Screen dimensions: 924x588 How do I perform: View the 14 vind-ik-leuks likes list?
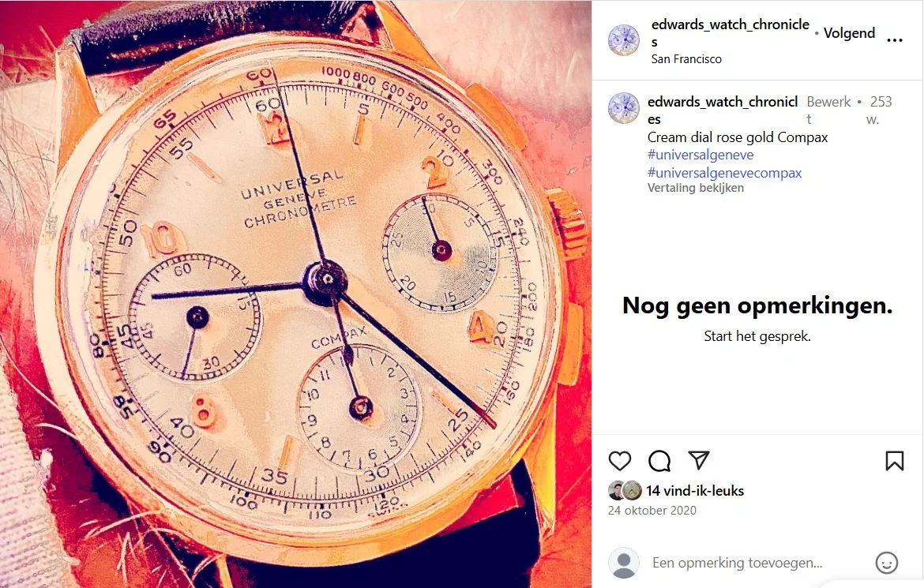(695, 491)
